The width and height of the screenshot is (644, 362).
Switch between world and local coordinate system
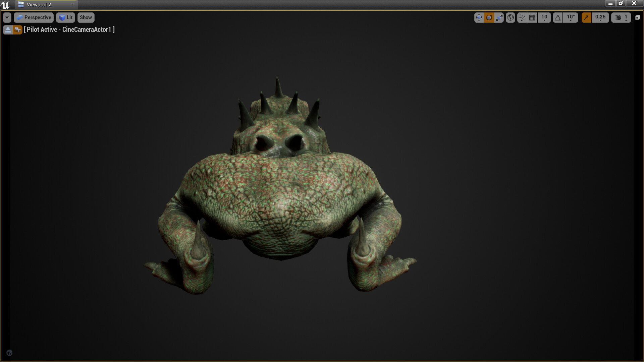click(x=510, y=17)
